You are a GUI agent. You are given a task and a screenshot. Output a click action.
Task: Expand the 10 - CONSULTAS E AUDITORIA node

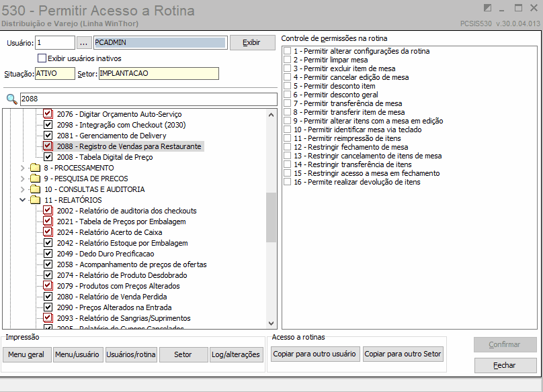22,189
